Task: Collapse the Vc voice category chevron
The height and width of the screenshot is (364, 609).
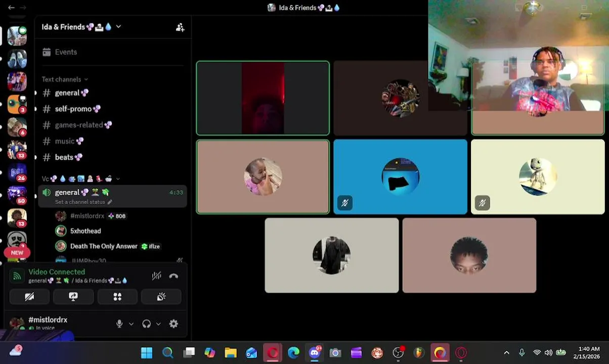Action: (x=118, y=179)
